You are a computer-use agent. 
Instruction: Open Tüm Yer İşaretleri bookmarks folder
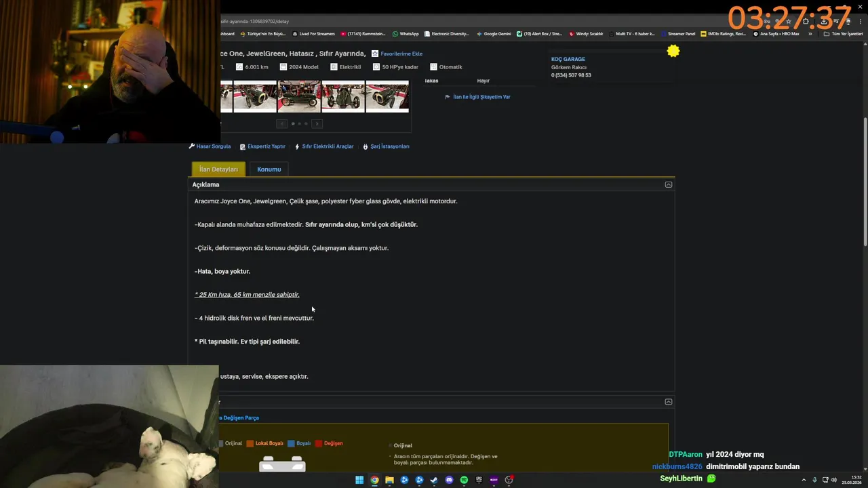[843, 34]
